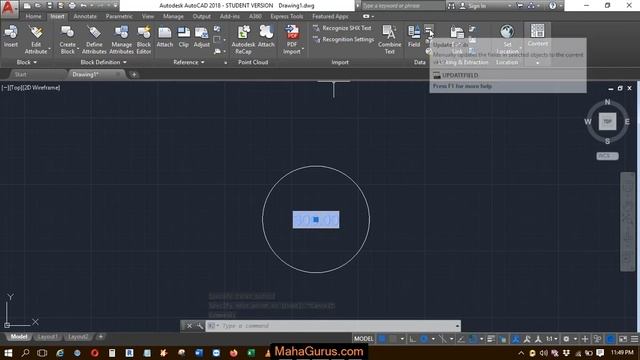Switch to the Start file tab
Viewport: 640px width, 360px height.
(x=20, y=74)
